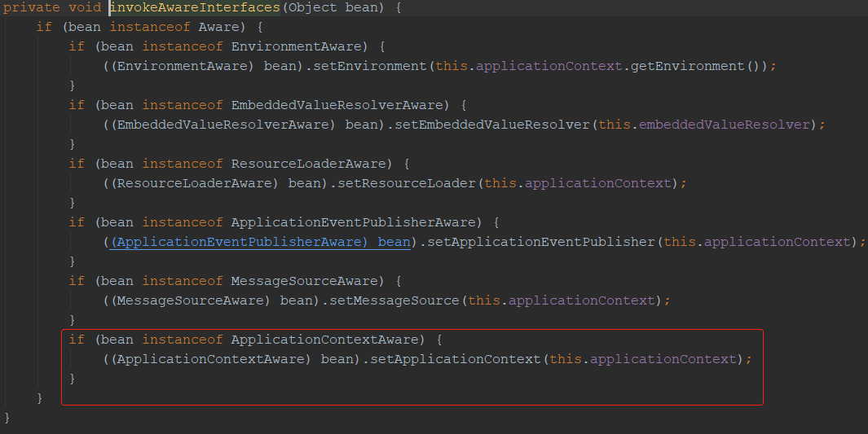This screenshot has width=868, height=434.
Task: Click EnvironmentAware in the instanceof condition
Action: 296,46
